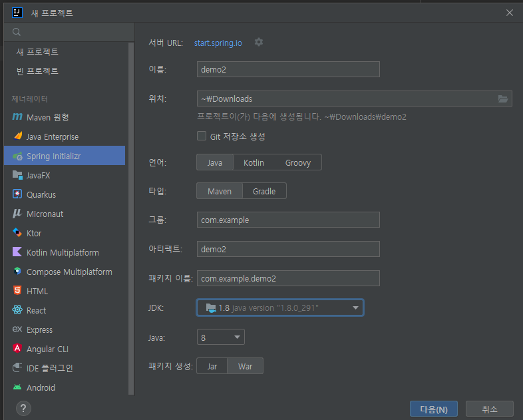This screenshot has height=420, width=523.
Task: Select Kotlin as the language
Action: tap(254, 162)
